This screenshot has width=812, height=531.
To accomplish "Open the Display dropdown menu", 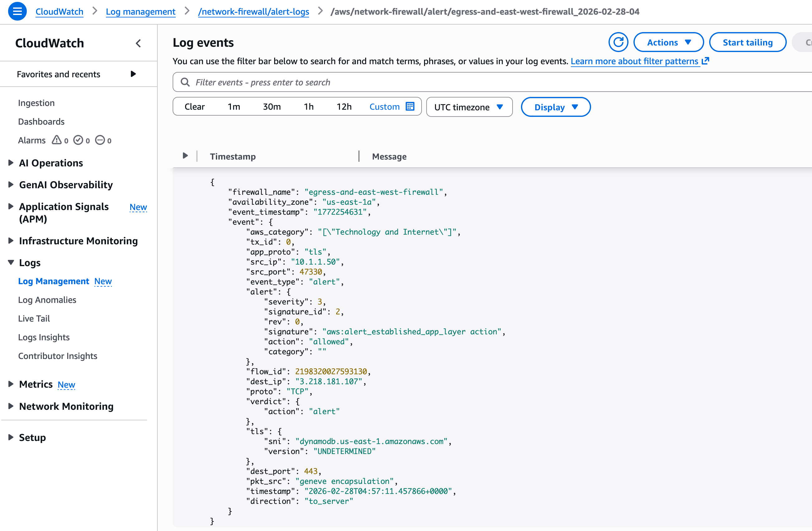I will (556, 107).
